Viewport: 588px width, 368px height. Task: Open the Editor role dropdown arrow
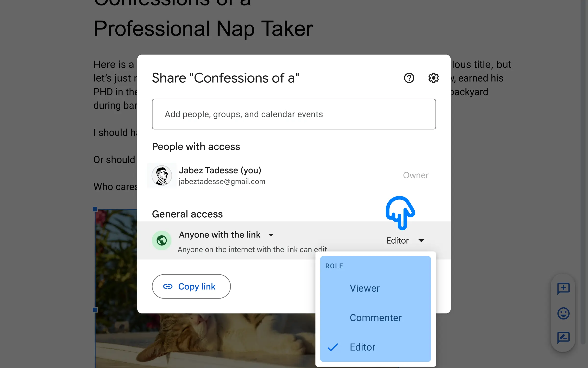click(421, 240)
